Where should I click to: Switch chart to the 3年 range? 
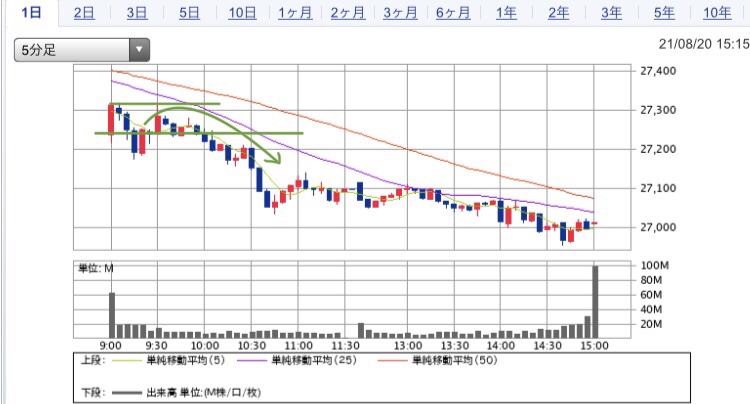(611, 13)
